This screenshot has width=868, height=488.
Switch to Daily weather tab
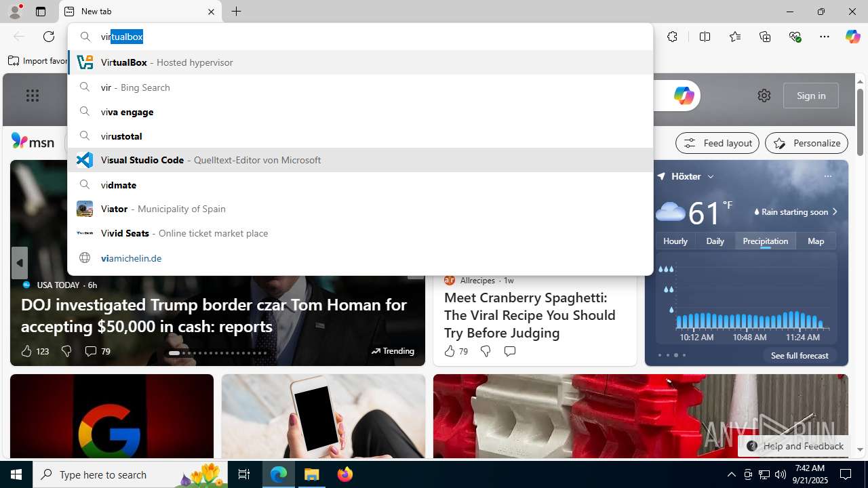click(715, 241)
